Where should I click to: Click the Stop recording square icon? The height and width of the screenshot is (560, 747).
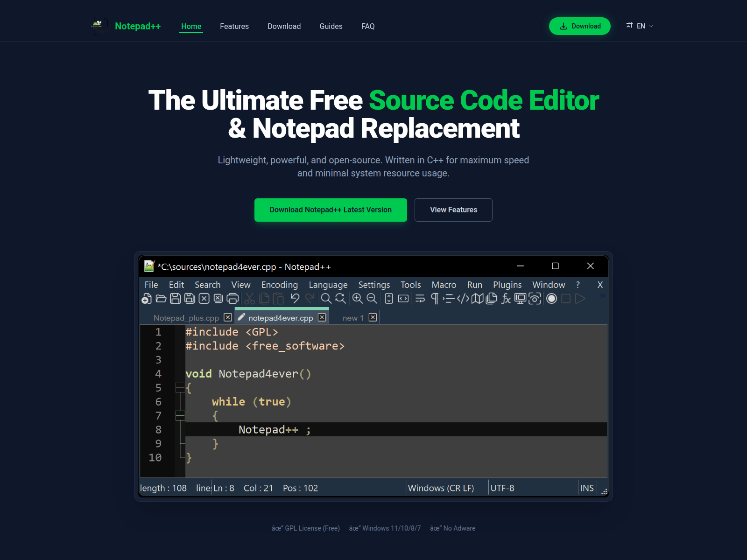[566, 299]
